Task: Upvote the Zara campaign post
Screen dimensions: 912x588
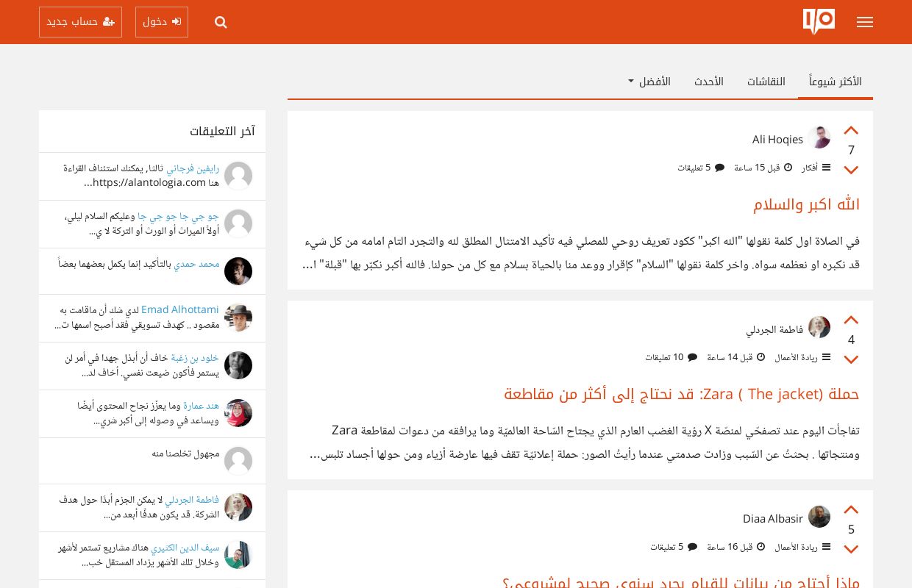Action: 851,320
